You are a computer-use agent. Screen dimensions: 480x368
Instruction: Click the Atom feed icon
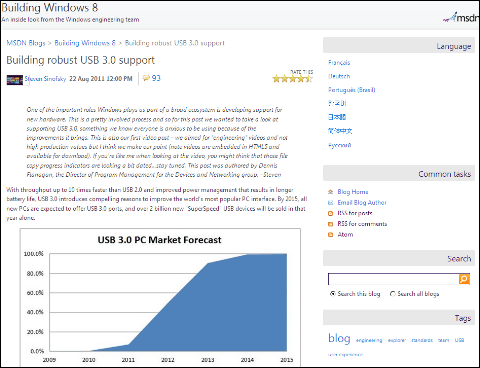click(x=330, y=235)
